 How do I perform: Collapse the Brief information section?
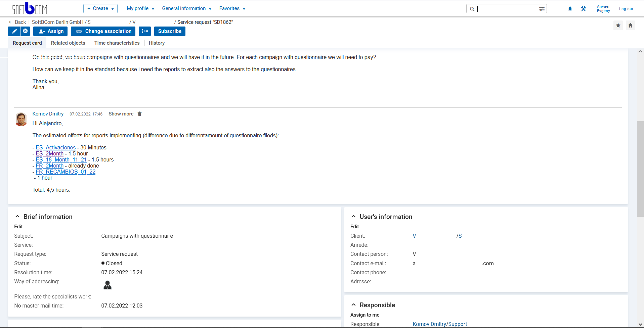tap(17, 217)
